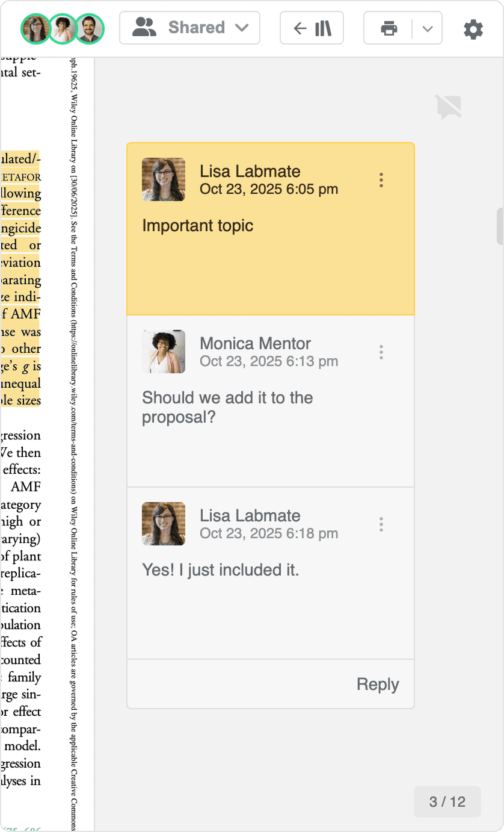The image size is (504, 832).
Task: Click Monica Mentor's profile picture in thread
Action: point(163,352)
